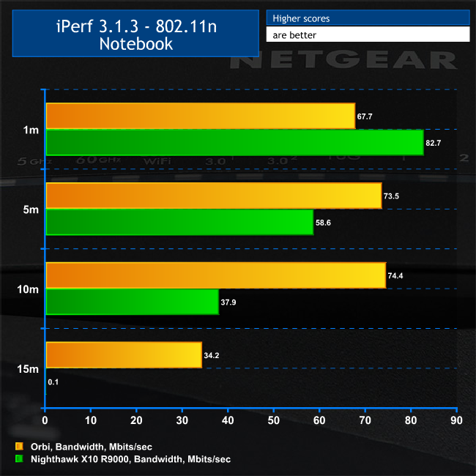Click the 90 tick on the x-axis
The height and width of the screenshot is (476, 476).
(x=455, y=420)
